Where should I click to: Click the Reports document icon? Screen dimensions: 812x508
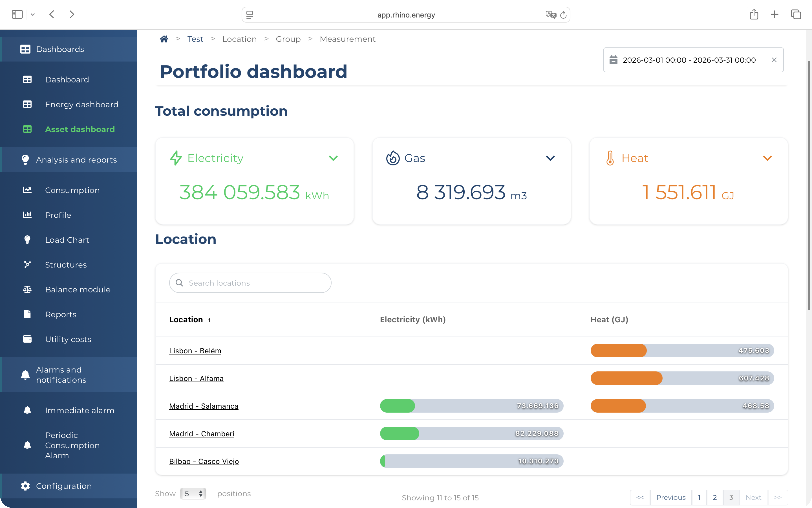[27, 314]
